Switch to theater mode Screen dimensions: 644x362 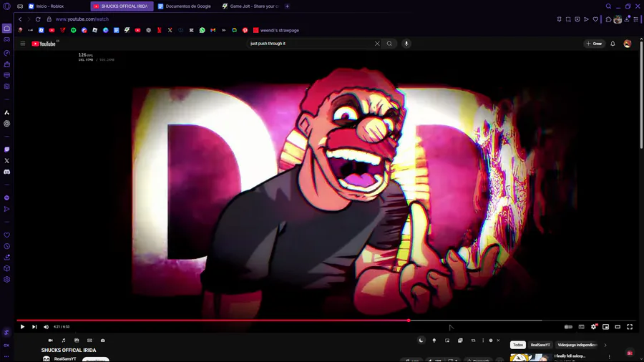coord(618,327)
